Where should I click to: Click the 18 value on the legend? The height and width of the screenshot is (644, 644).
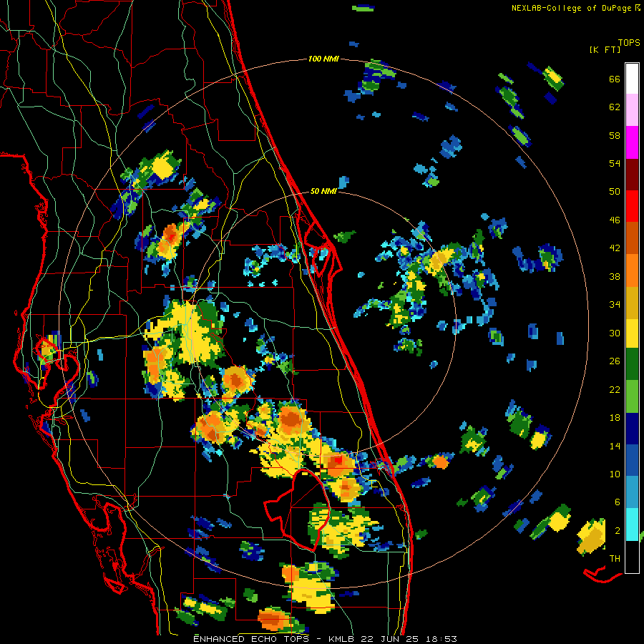(x=615, y=418)
